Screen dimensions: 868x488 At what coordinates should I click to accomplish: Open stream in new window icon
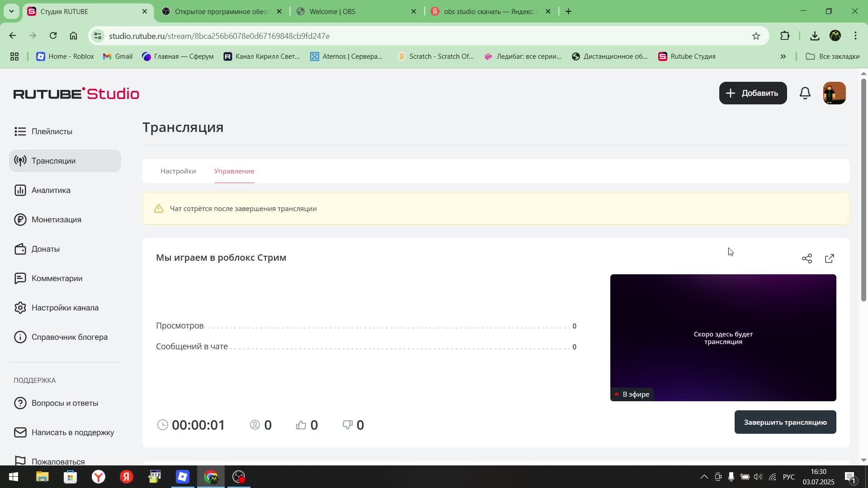830,258
